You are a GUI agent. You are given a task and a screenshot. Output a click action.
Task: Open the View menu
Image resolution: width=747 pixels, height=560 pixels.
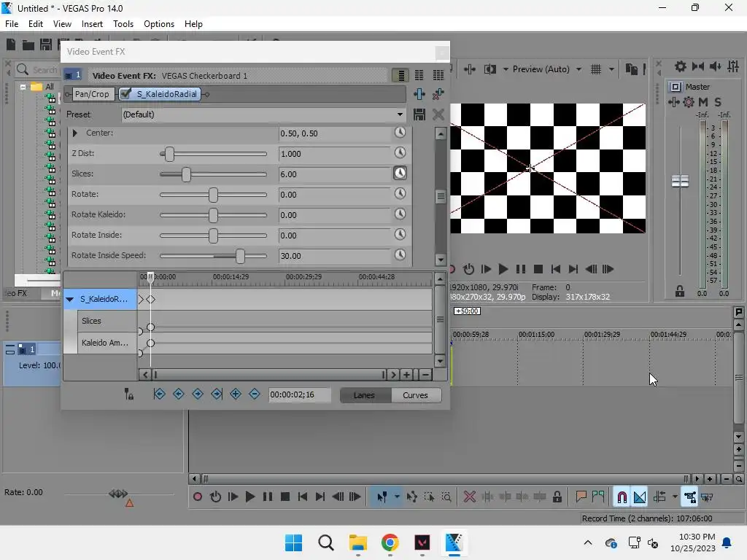[62, 24]
